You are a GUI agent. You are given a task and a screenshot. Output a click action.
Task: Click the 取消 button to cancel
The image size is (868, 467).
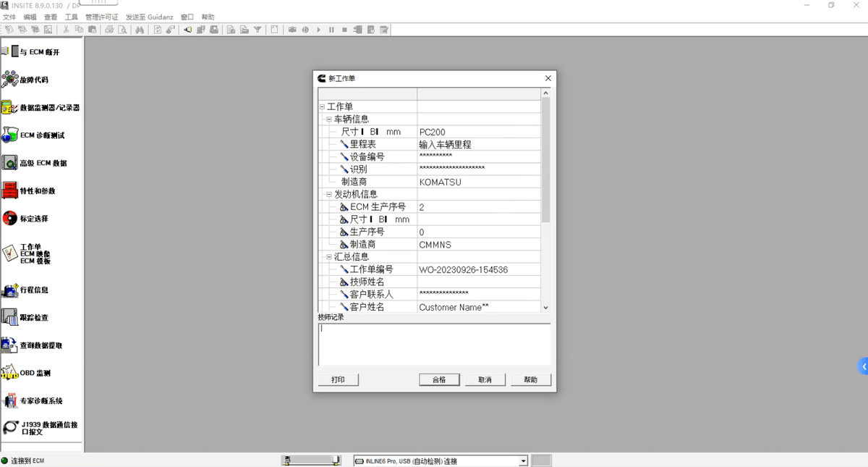pos(485,379)
